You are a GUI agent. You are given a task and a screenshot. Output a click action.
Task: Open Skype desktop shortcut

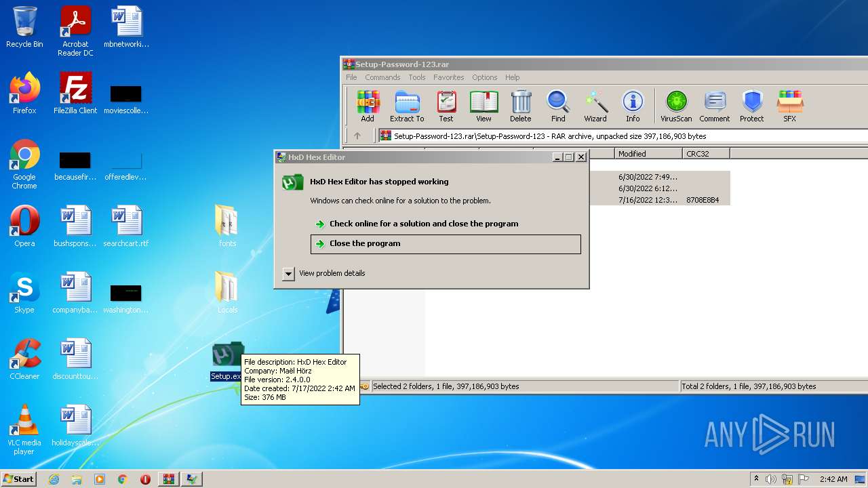[x=24, y=293]
